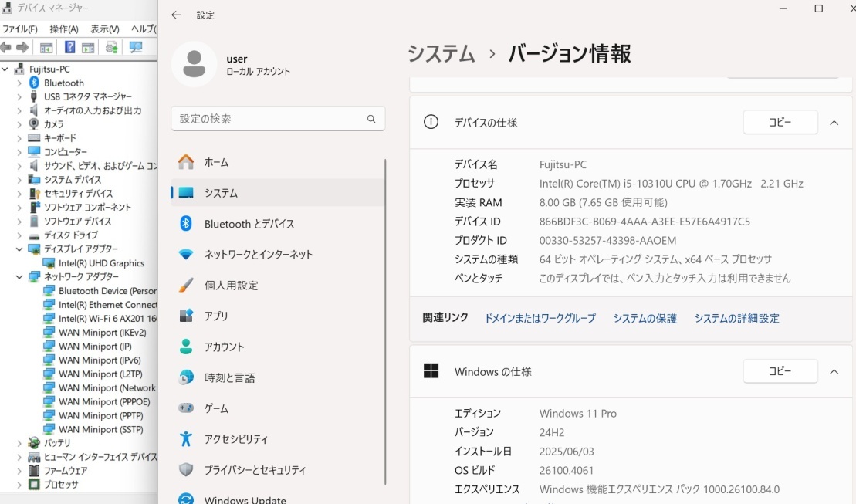Click the Help icon in Device Manager toolbar
Viewport: 856px width, 504px height.
pos(71,47)
